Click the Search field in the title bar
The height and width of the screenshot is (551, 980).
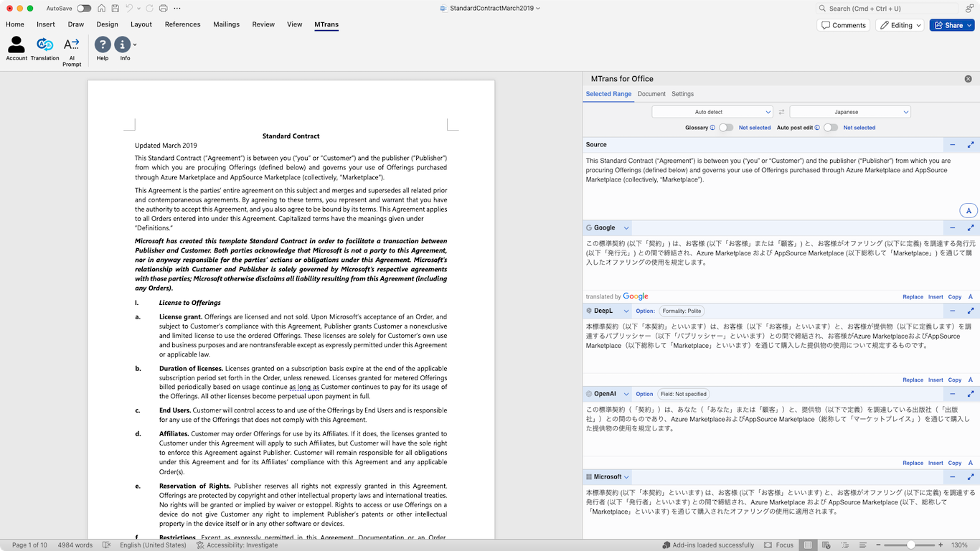[x=887, y=9]
